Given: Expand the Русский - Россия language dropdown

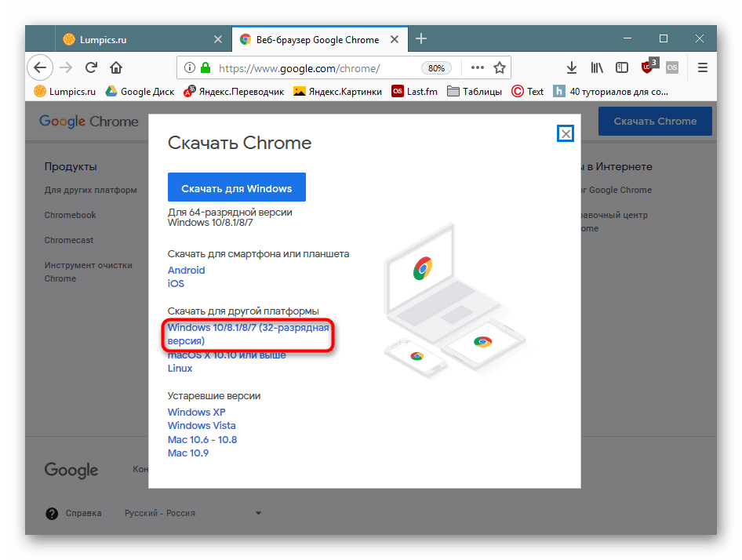Looking at the screenshot, I should click(x=193, y=513).
